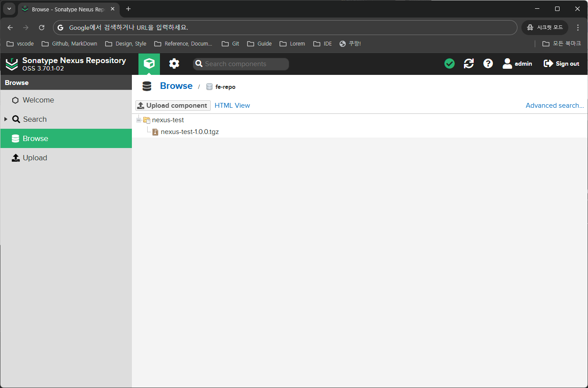The width and height of the screenshot is (588, 388).
Task: Click the incognito mode indicator
Action: click(x=545, y=28)
